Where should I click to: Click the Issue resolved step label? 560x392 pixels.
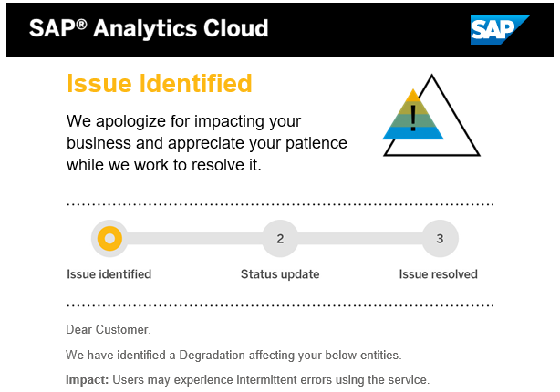point(438,274)
